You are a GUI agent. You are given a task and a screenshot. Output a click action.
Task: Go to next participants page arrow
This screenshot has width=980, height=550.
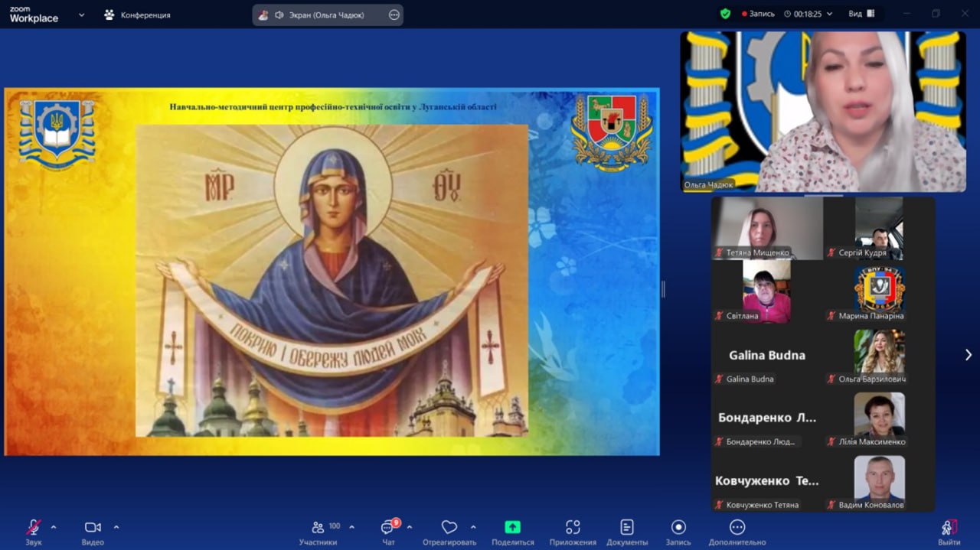coord(968,355)
